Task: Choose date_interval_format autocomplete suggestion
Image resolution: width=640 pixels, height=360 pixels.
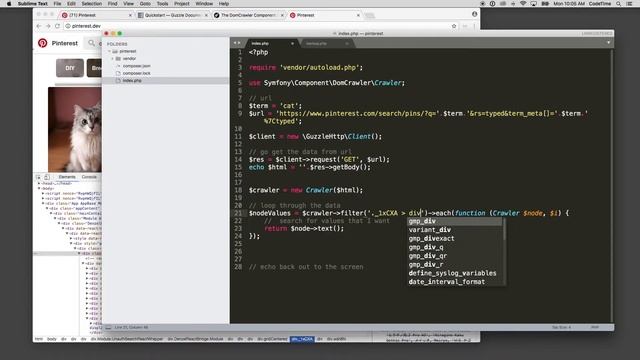Action: coord(454,282)
